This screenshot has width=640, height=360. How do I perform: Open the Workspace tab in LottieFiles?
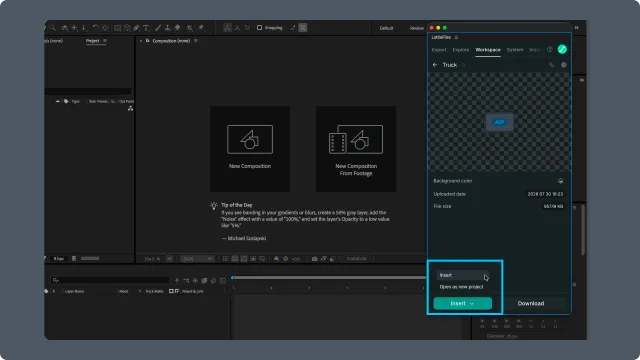(488, 50)
